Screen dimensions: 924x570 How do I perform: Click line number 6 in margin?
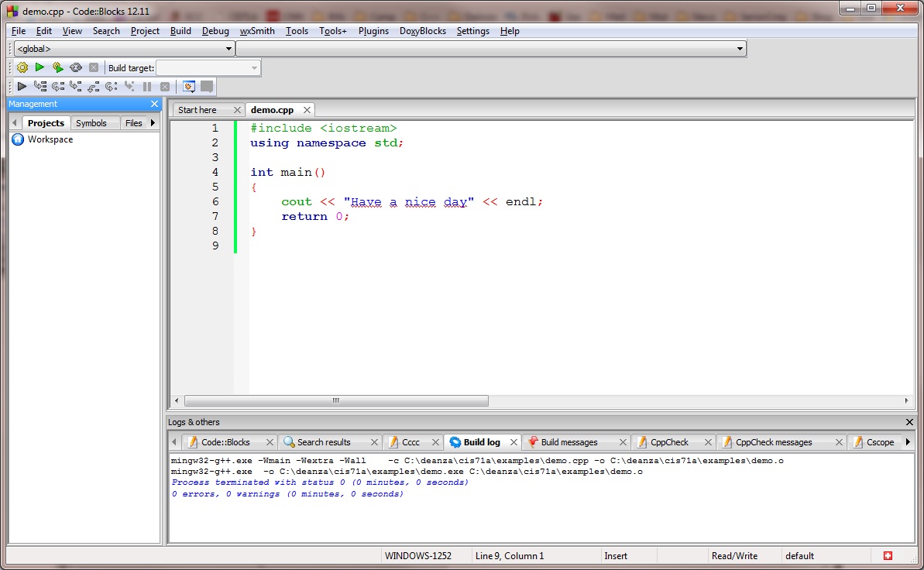[x=215, y=201]
